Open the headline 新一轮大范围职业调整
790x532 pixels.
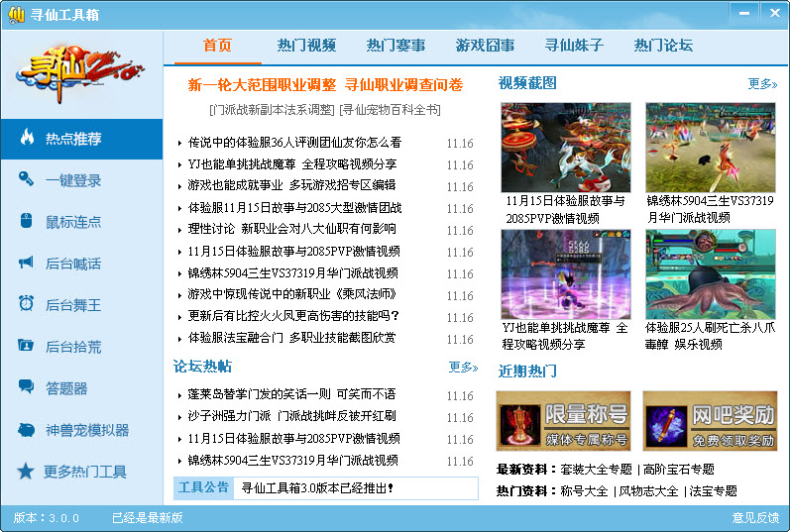pos(262,84)
